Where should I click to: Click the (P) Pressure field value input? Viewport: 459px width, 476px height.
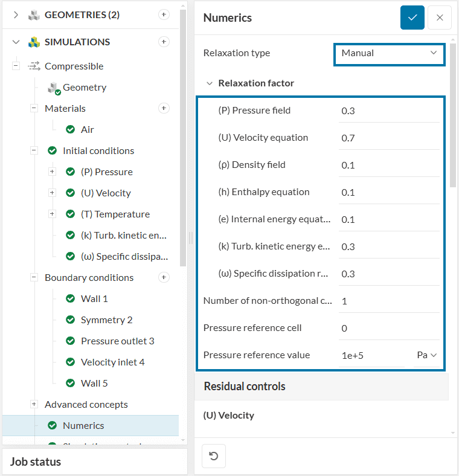(389, 111)
